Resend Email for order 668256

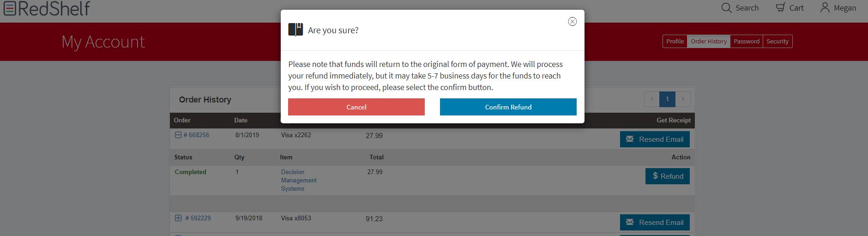pyautogui.click(x=655, y=139)
